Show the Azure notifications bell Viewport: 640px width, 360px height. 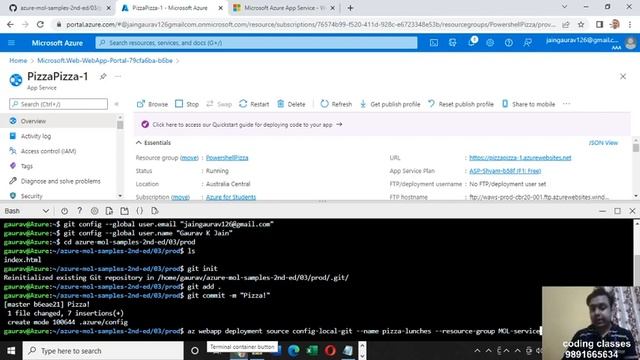pos(471,42)
